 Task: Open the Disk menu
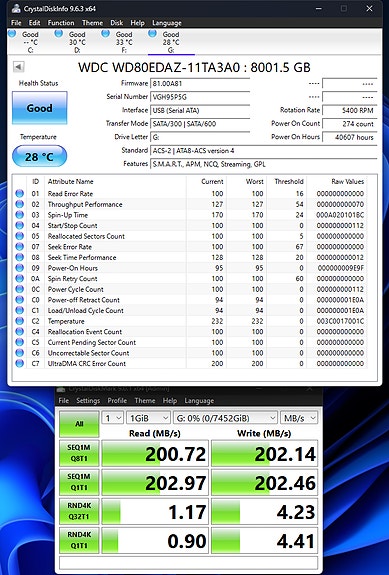(x=117, y=23)
